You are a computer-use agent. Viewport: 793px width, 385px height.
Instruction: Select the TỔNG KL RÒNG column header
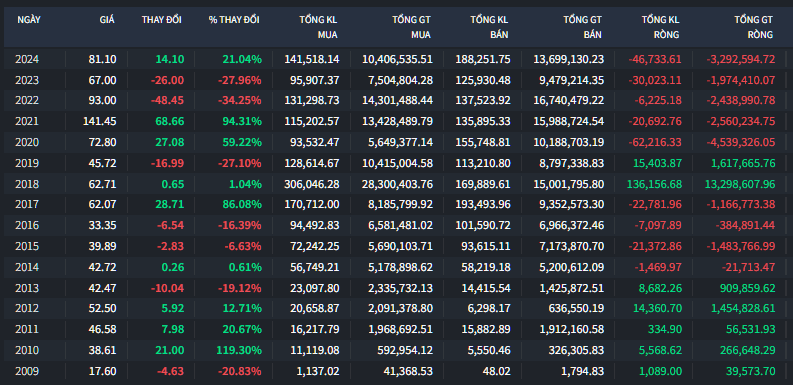(660, 27)
